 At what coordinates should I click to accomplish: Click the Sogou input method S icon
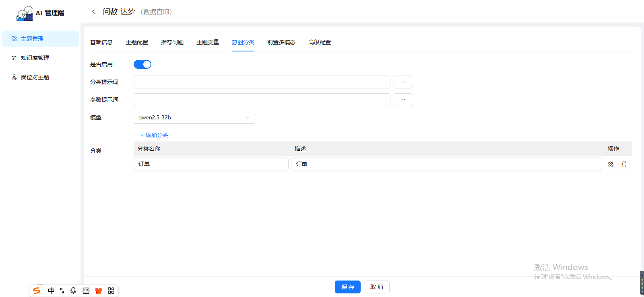coord(37,291)
